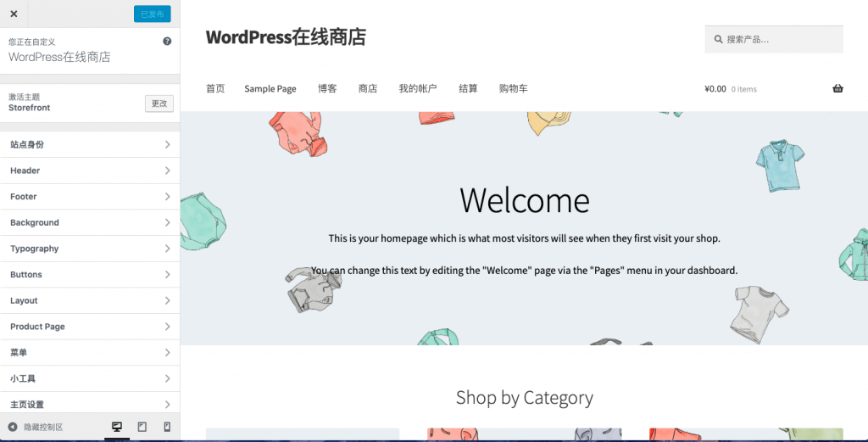Viewport: 868px width, 442px height.
Task: Click the site title WordPress在线商店 in preview
Action: pyautogui.click(x=286, y=37)
